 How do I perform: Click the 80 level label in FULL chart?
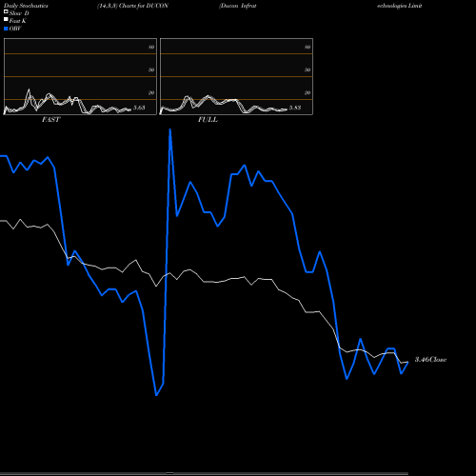(x=307, y=47)
